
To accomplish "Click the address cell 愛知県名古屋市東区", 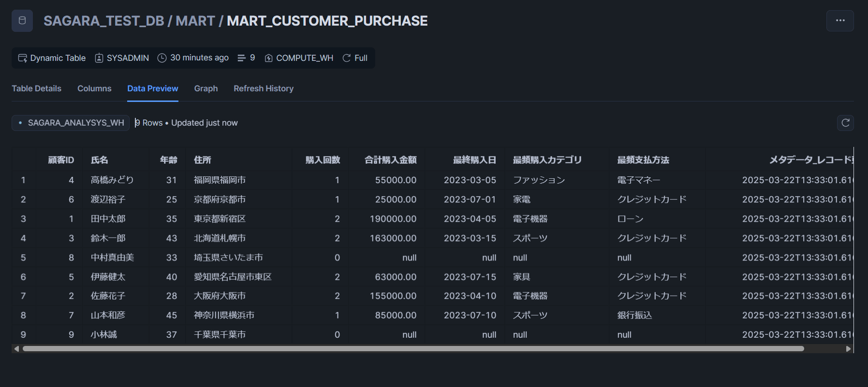I will click(x=233, y=277).
